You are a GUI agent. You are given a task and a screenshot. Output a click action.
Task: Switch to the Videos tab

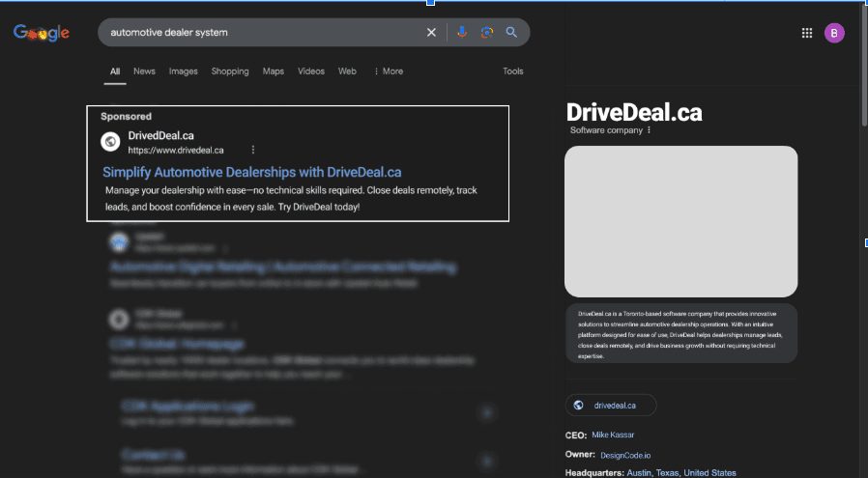[311, 71]
